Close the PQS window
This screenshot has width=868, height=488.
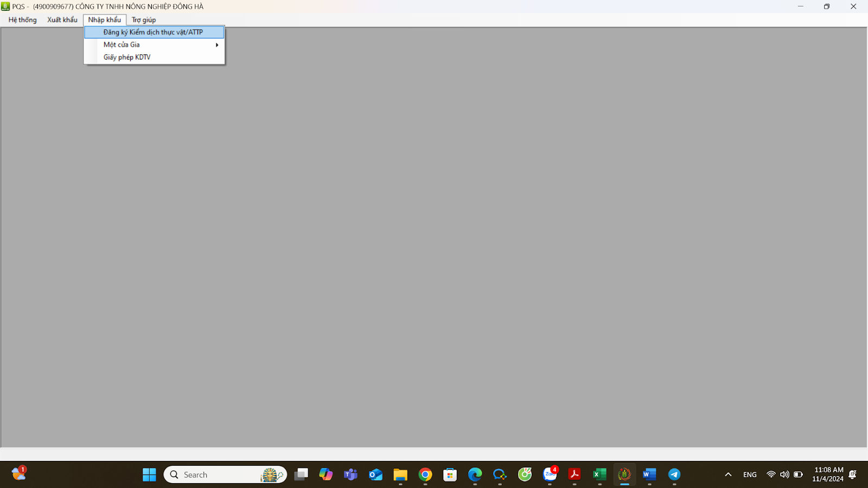853,7
